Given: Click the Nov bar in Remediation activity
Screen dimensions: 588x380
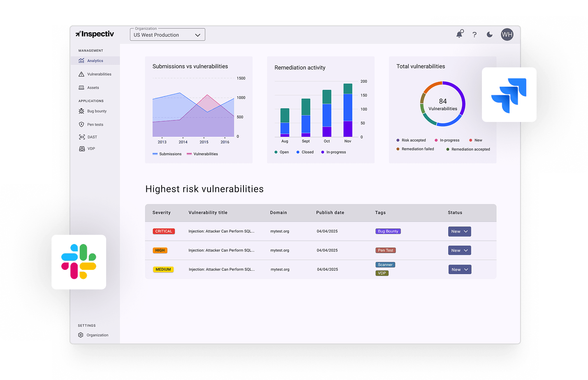Looking at the screenshot, I should coord(348,110).
